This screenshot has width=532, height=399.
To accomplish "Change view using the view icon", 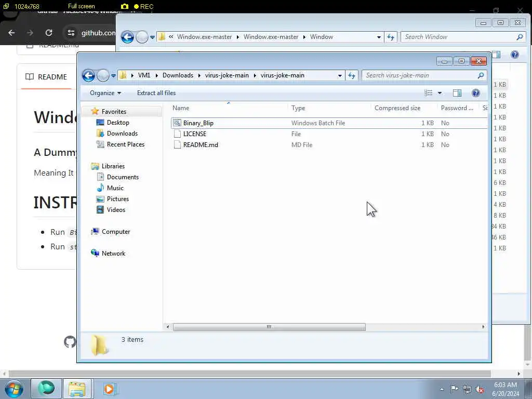I will [429, 93].
